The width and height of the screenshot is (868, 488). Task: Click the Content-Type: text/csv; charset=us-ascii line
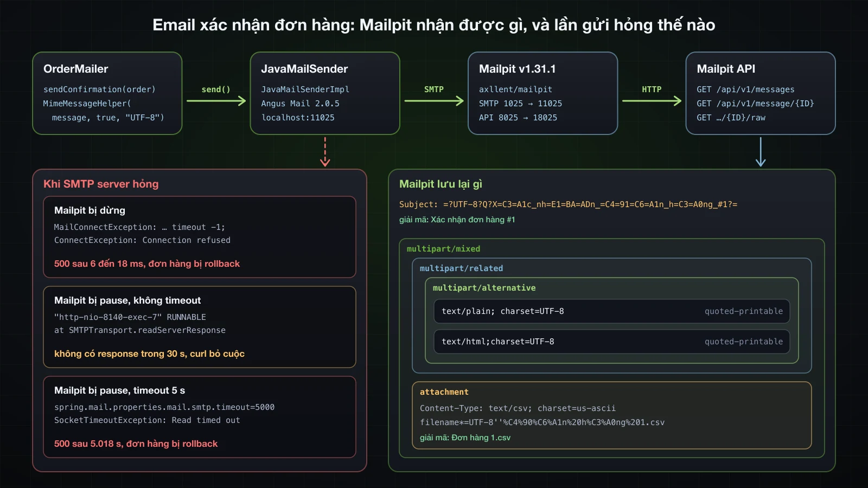pyautogui.click(x=518, y=408)
